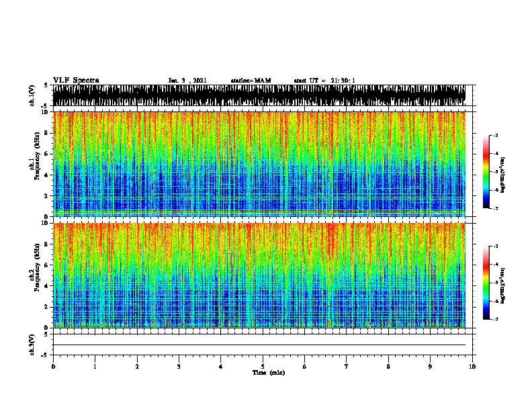
Task: Click the flat ch.3 voltage trace line
Action: pos(259,345)
